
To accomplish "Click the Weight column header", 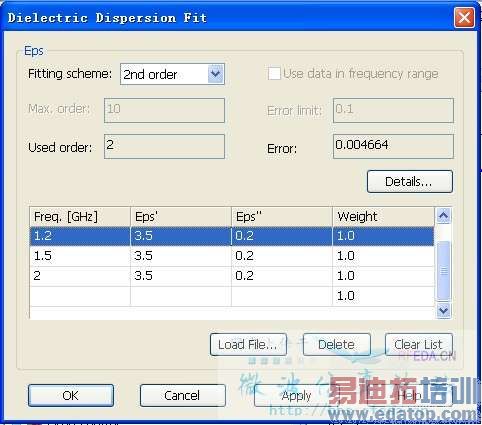I will (x=383, y=217).
